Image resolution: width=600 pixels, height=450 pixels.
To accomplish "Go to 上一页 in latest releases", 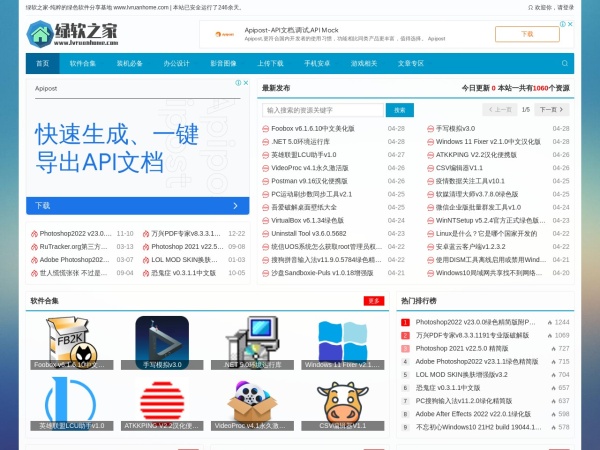I will coord(500,110).
